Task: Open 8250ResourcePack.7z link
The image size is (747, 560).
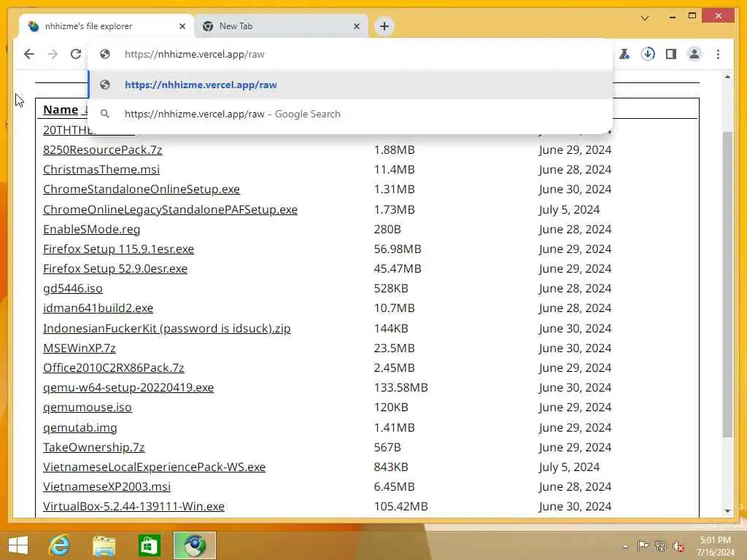Action: point(102,150)
